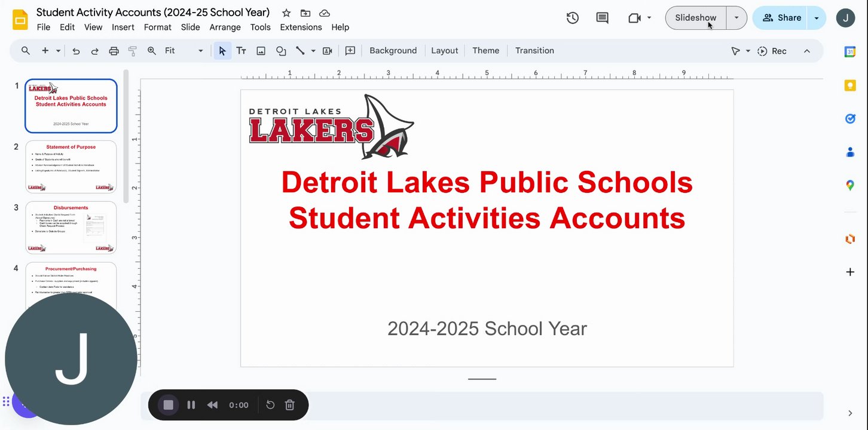Screen dimensions: 868x430
Task: Click the zoom magnifier tool
Action: (x=152, y=51)
